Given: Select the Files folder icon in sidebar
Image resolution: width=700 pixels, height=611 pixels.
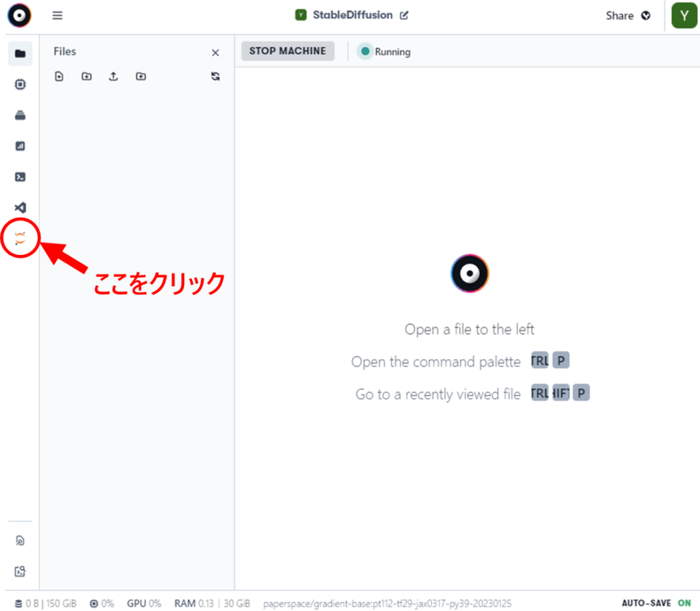Looking at the screenshot, I should [x=21, y=54].
